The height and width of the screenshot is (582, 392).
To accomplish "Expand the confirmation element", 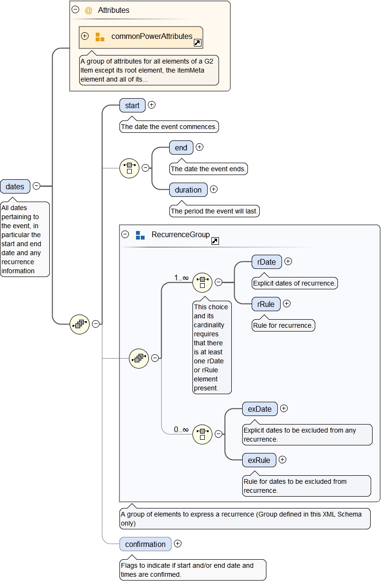I will click(178, 544).
